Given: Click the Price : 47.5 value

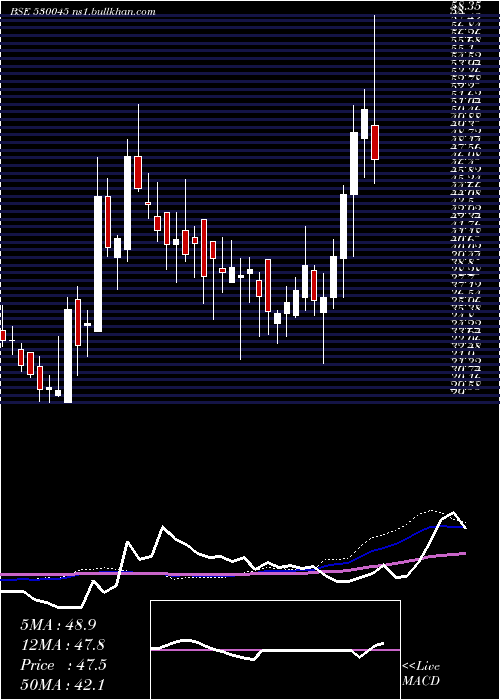Looking at the screenshot, I should click(x=63, y=665).
